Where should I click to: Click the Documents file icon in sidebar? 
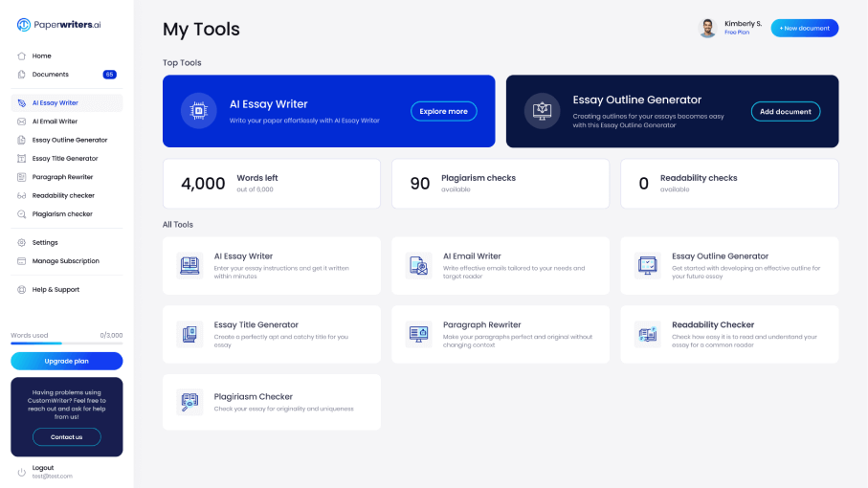point(22,74)
